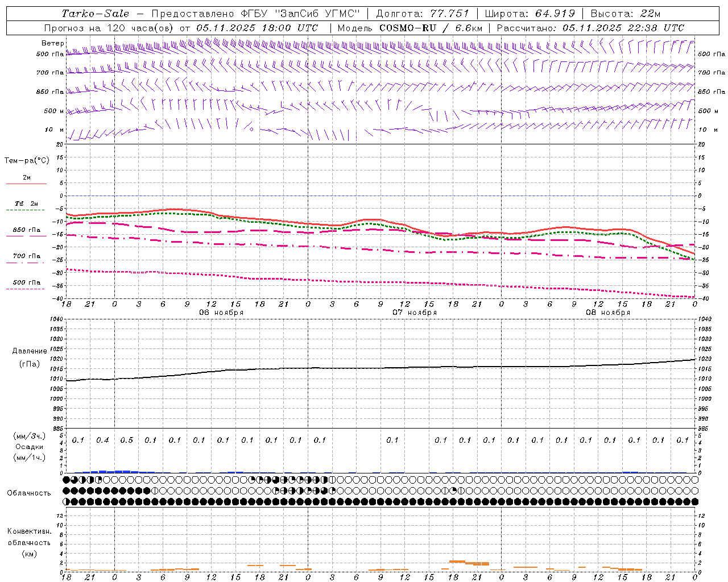
Task: Click the dashed line sample under the Td 2м legend
Action: 26,210
